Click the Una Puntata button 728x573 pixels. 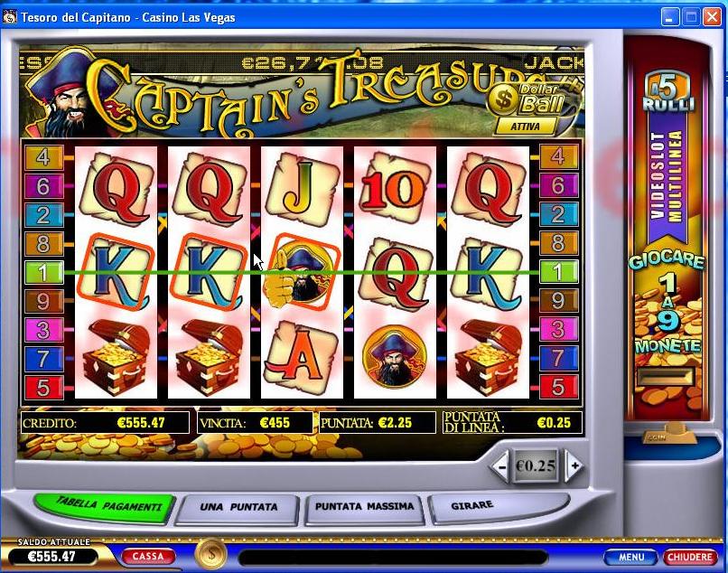click(x=238, y=507)
